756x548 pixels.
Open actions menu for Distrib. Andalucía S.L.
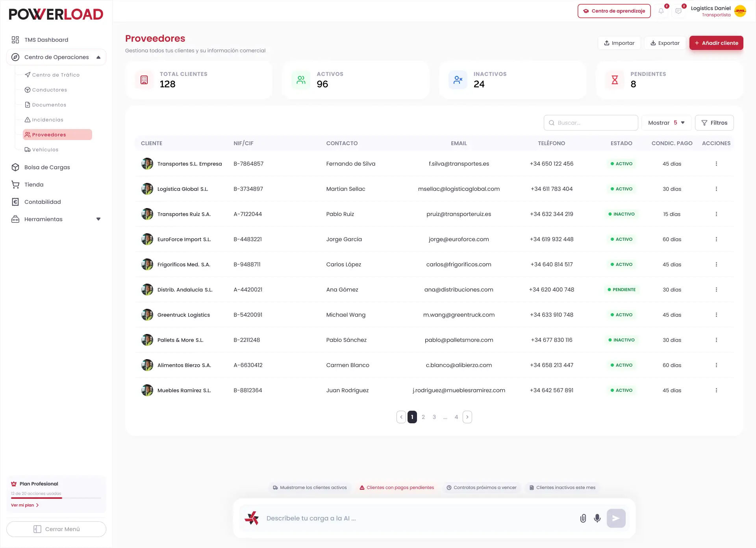point(716,290)
